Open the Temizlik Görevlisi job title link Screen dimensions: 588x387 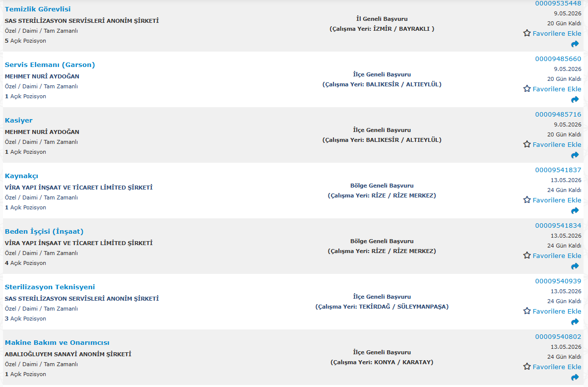[x=38, y=9]
